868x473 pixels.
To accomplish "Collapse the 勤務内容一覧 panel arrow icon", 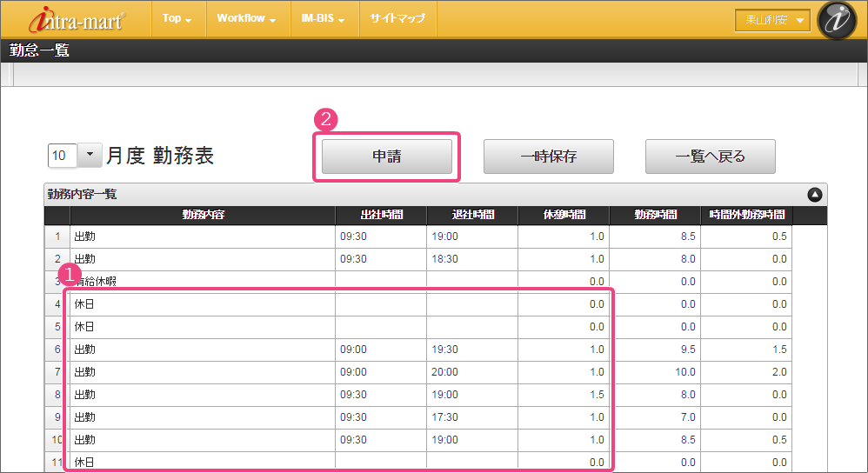I will tap(814, 196).
